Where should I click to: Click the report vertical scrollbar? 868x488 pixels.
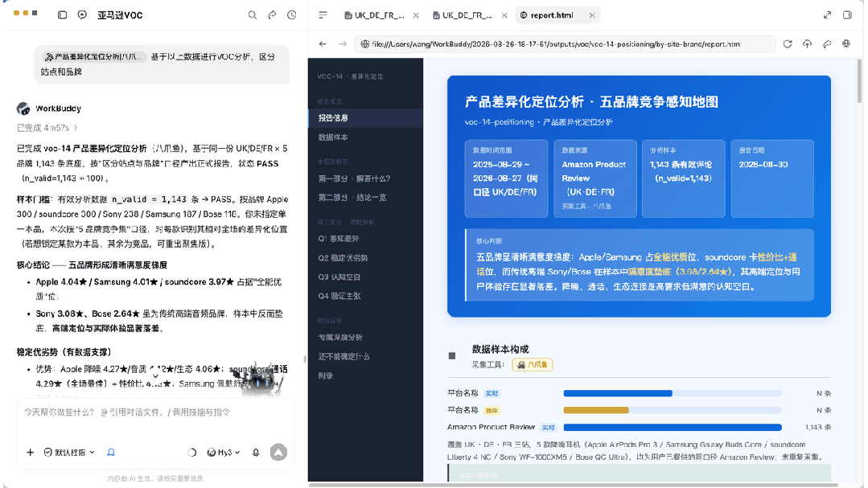tap(859, 80)
